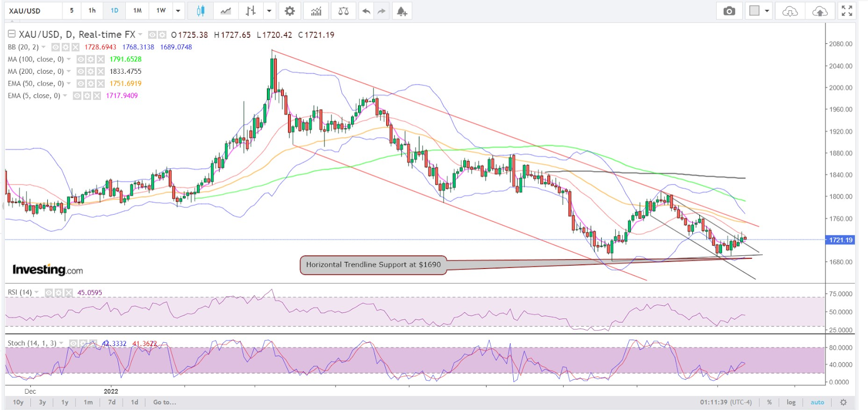Viewport: 868px width, 410px height.
Task: Set date range to 1y
Action: [x=65, y=402]
